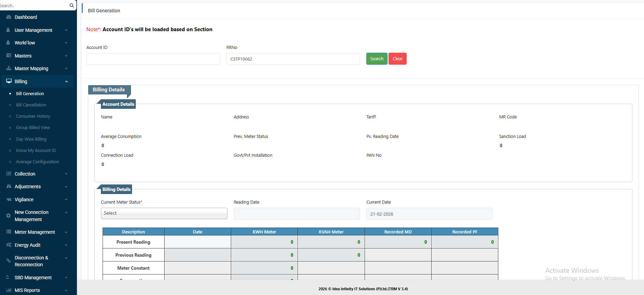Collapse the Billing menu chevron
Image resolution: width=644 pixels, height=295 pixels.
66,81
